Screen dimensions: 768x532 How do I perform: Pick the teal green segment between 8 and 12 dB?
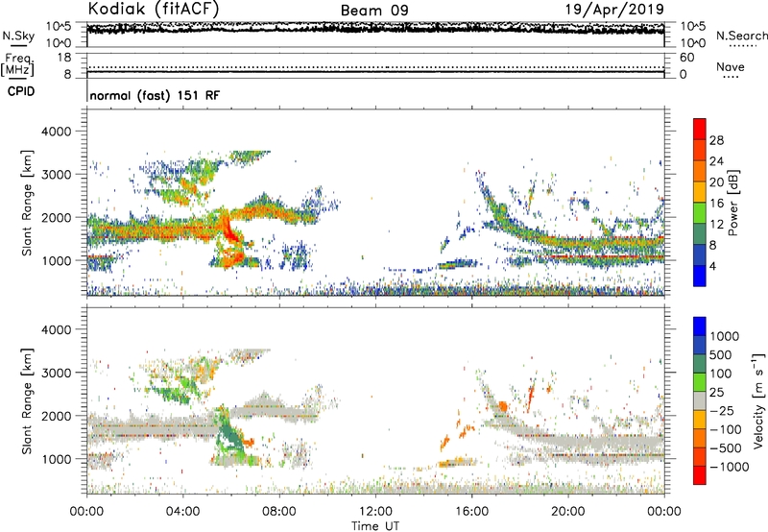pyautogui.click(x=700, y=234)
